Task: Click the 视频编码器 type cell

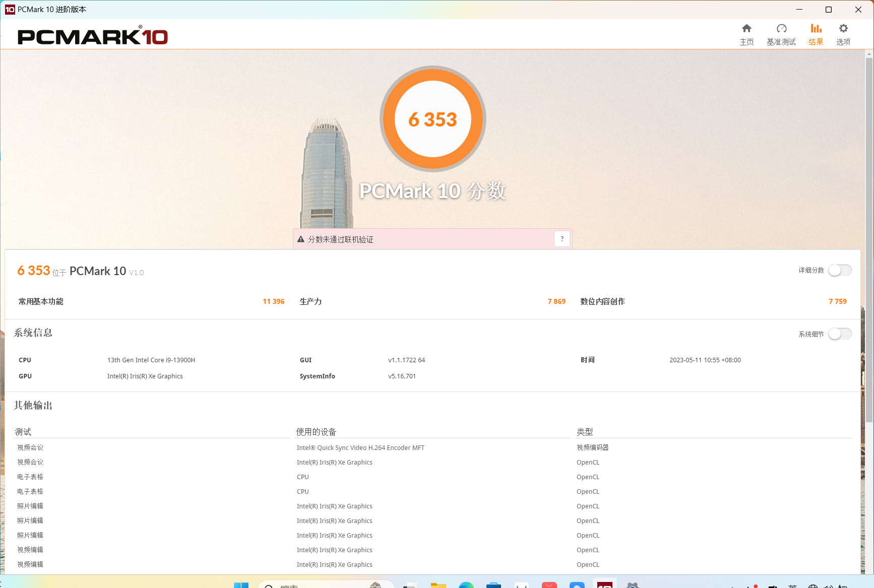Action: click(593, 448)
